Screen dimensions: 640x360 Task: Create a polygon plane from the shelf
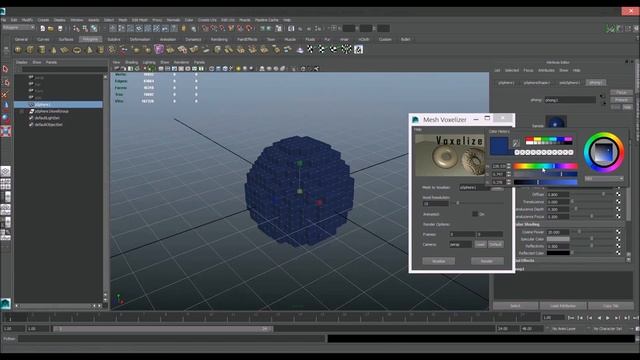pyautogui.click(x=65, y=50)
